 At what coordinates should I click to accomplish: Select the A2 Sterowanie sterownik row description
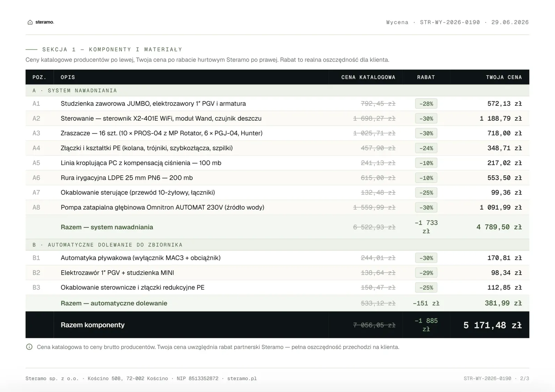tap(161, 119)
